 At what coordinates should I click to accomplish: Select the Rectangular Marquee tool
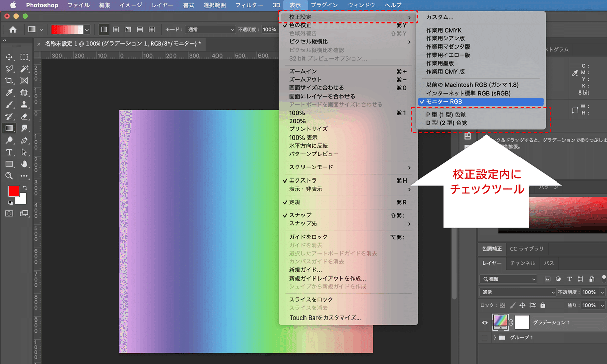click(24, 57)
